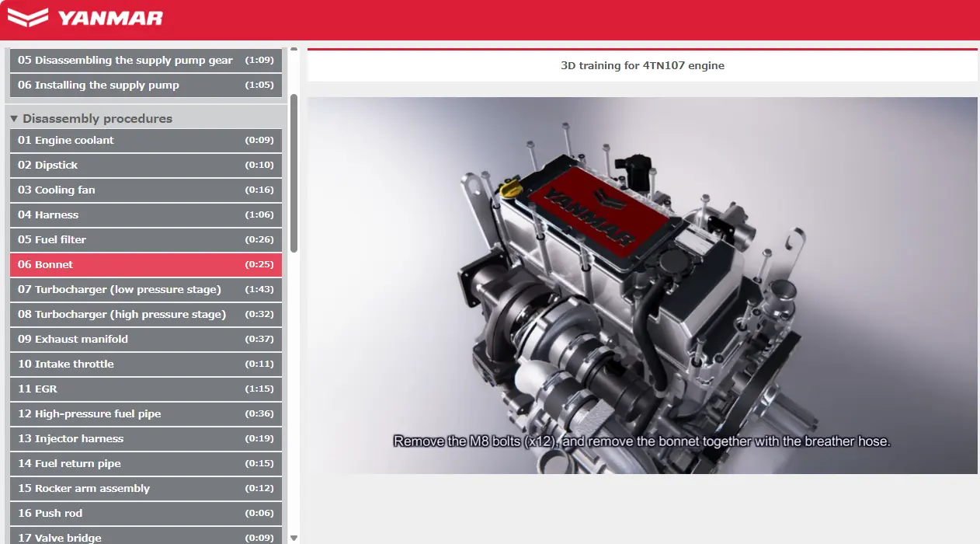Viewport: 980px width, 544px height.
Task: Click the Yanmar flag logo icon
Action: pyautogui.click(x=30, y=16)
